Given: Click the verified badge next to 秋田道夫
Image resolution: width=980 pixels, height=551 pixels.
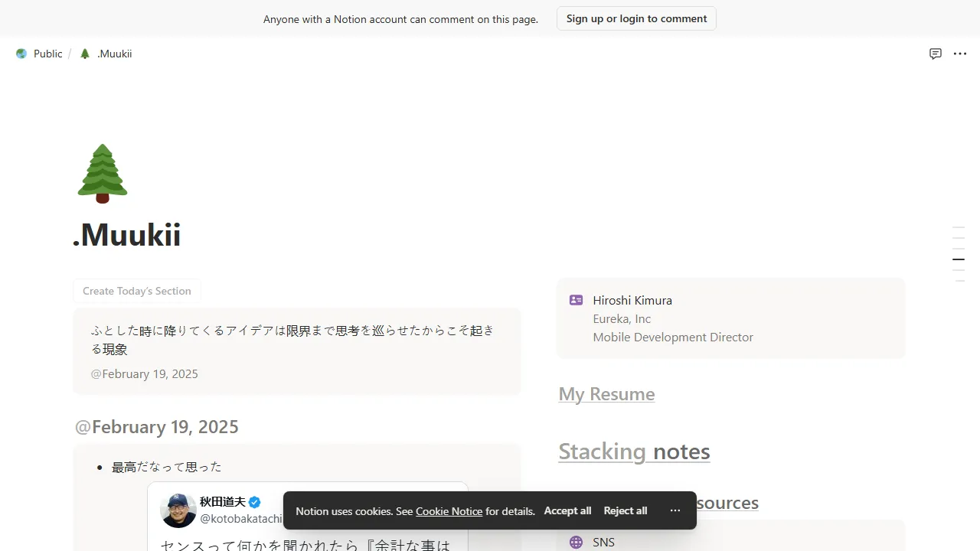Looking at the screenshot, I should tap(254, 501).
